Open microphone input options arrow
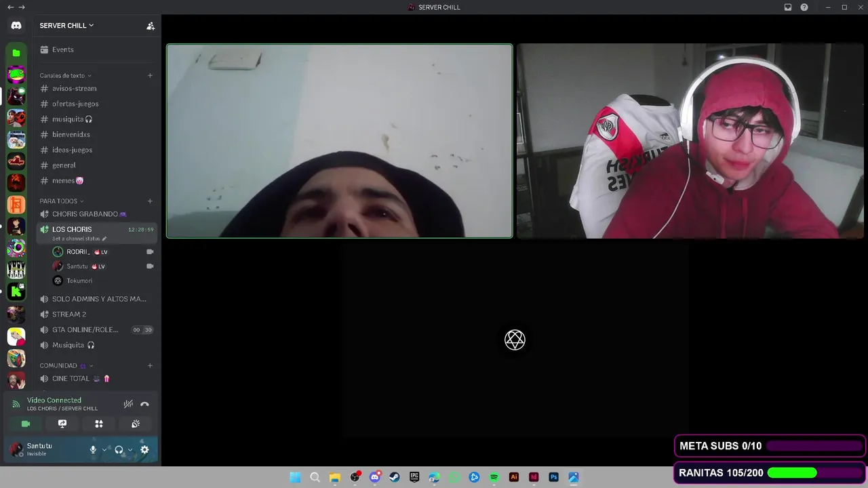 pyautogui.click(x=104, y=449)
